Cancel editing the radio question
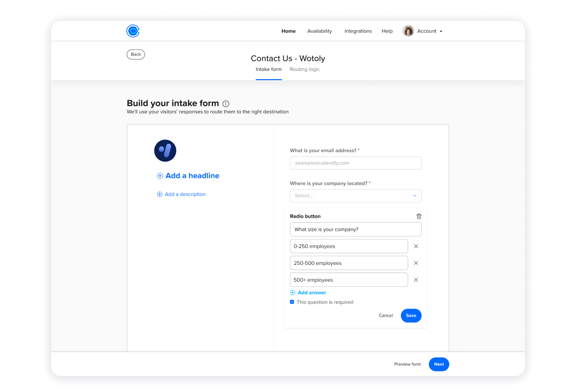576x392 pixels. pos(386,316)
